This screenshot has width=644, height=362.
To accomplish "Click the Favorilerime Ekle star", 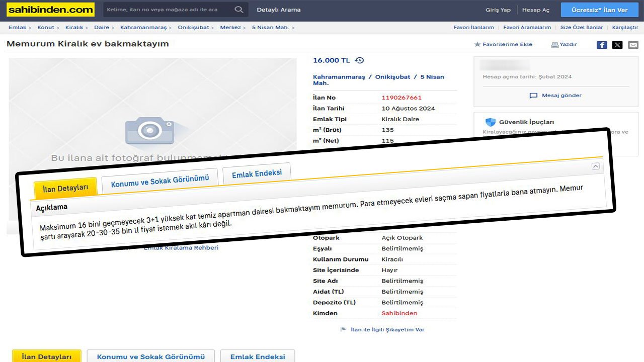I will point(477,45).
